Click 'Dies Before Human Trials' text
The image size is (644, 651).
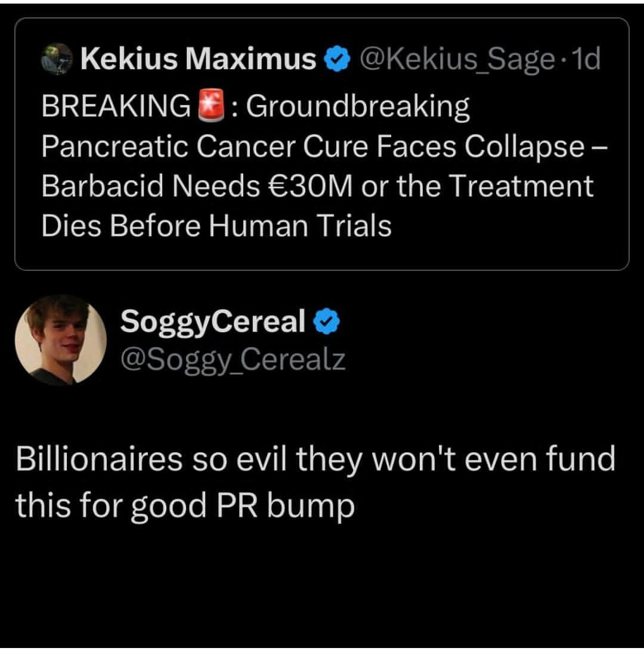click(216, 226)
